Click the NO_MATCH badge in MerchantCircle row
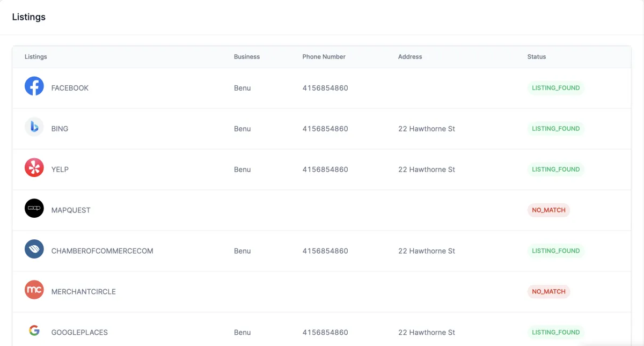This screenshot has width=644, height=346. point(548,292)
